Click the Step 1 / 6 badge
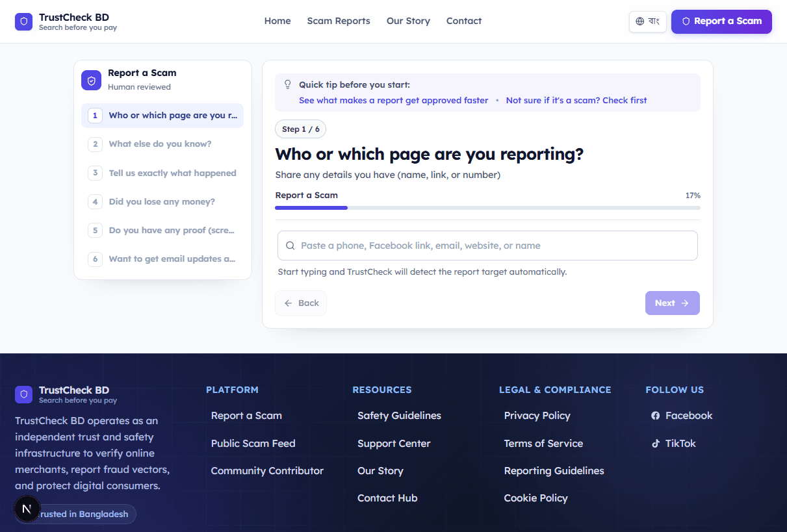Image resolution: width=787 pixels, height=532 pixels. (300, 129)
